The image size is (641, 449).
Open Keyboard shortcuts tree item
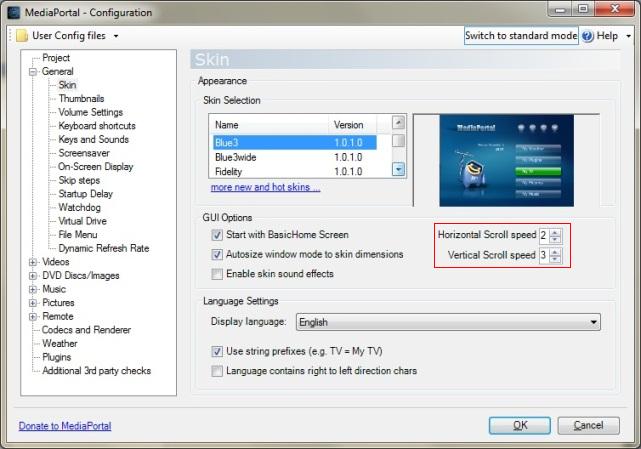tap(97, 126)
